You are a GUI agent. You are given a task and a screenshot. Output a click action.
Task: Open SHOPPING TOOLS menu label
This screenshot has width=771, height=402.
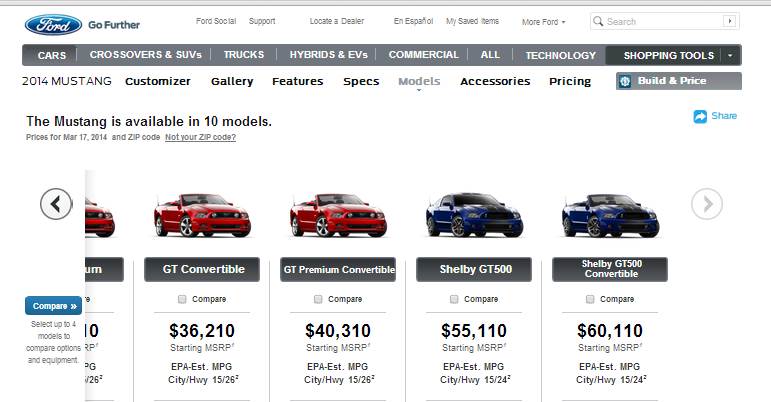669,56
